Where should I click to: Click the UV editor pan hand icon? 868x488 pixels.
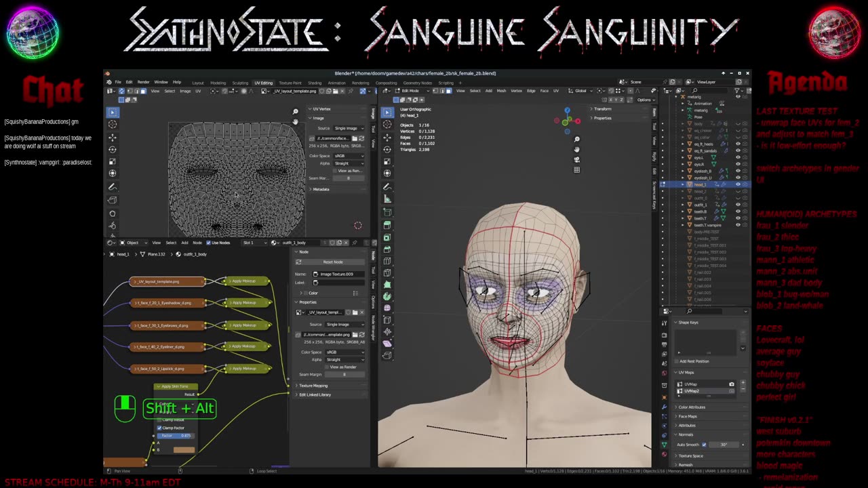pyautogui.click(x=296, y=121)
